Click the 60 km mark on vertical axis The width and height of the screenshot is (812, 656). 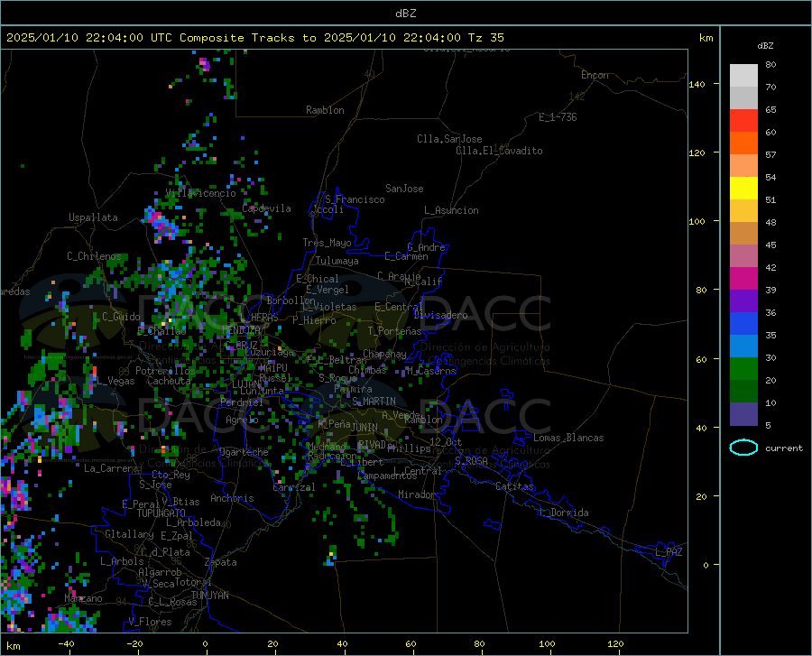click(x=701, y=359)
